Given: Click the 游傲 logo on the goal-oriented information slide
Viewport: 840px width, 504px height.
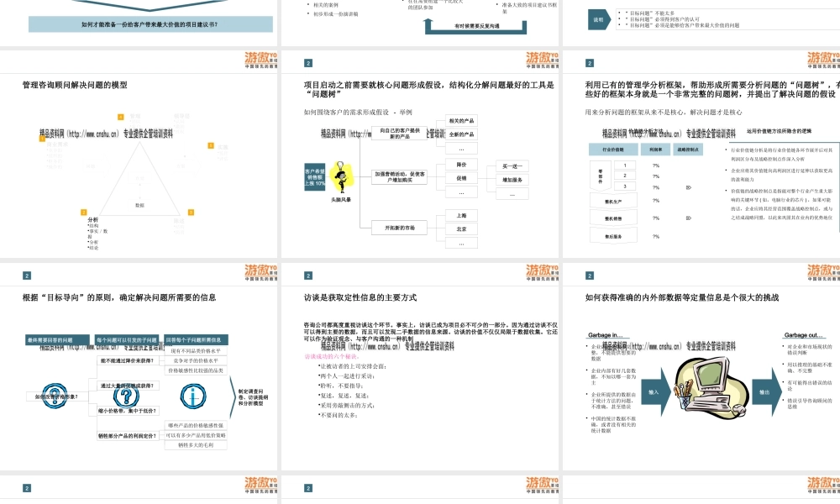Looking at the screenshot, I should 261,272.
